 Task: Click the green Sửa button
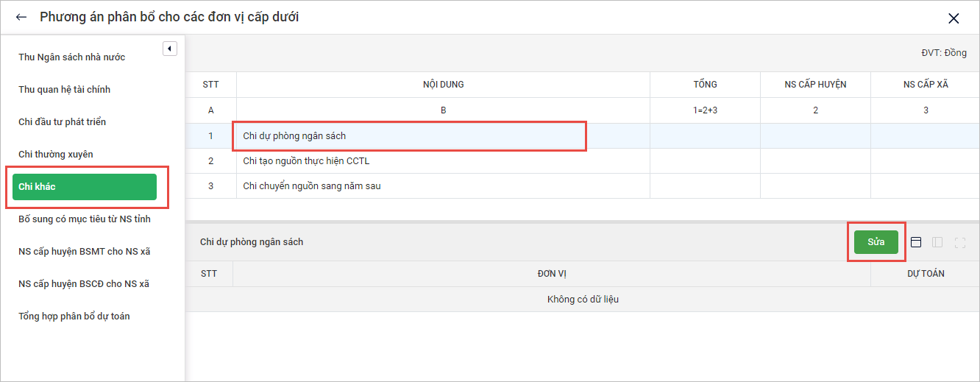[x=876, y=242]
